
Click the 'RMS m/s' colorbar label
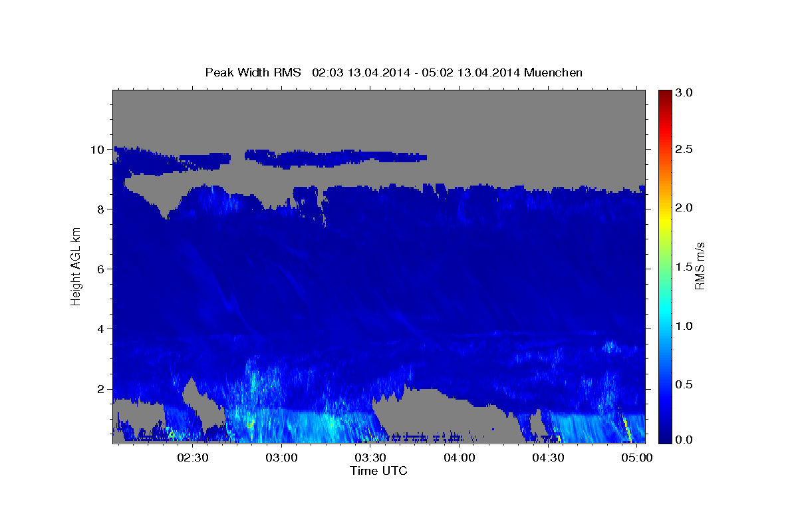[x=700, y=266]
